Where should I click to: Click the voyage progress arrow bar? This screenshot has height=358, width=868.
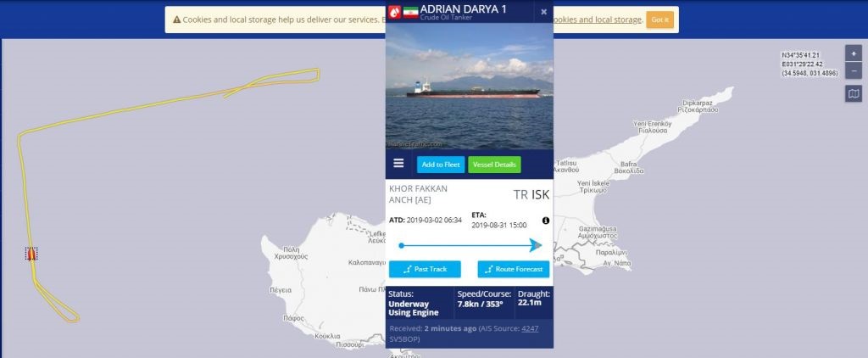click(x=470, y=245)
